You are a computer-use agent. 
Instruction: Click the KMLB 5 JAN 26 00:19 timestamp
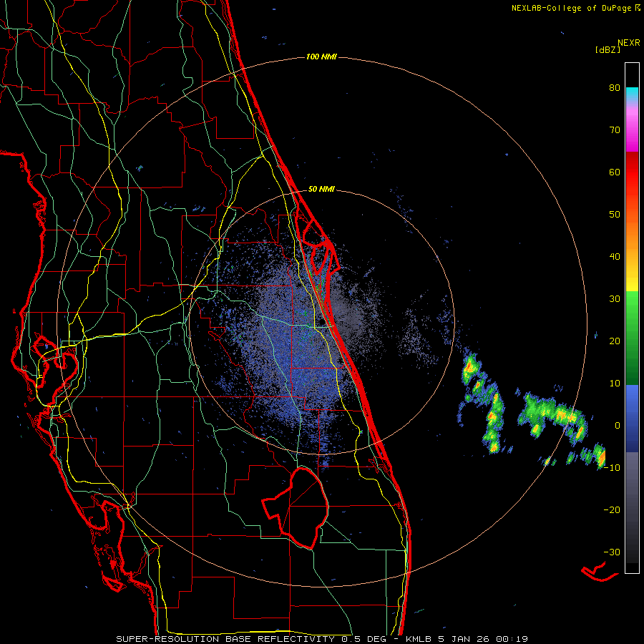point(467,639)
